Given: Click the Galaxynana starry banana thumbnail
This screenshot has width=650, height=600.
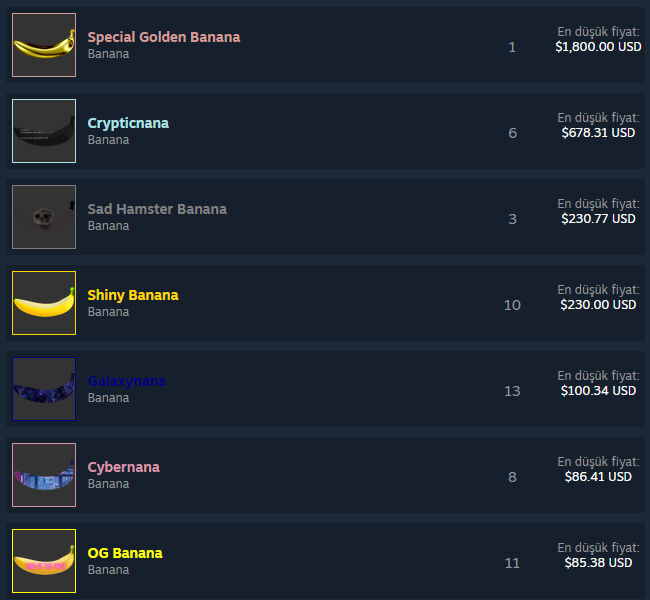Looking at the screenshot, I should 44,389.
